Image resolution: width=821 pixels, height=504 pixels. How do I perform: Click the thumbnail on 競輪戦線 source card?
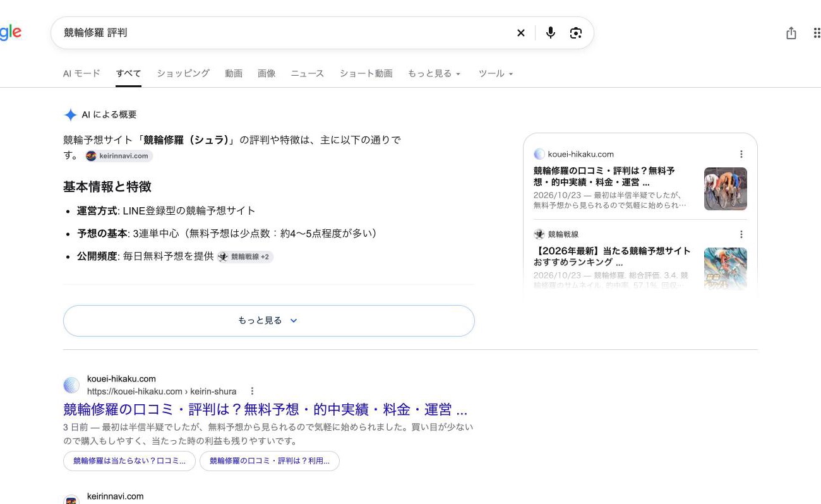pyautogui.click(x=726, y=268)
